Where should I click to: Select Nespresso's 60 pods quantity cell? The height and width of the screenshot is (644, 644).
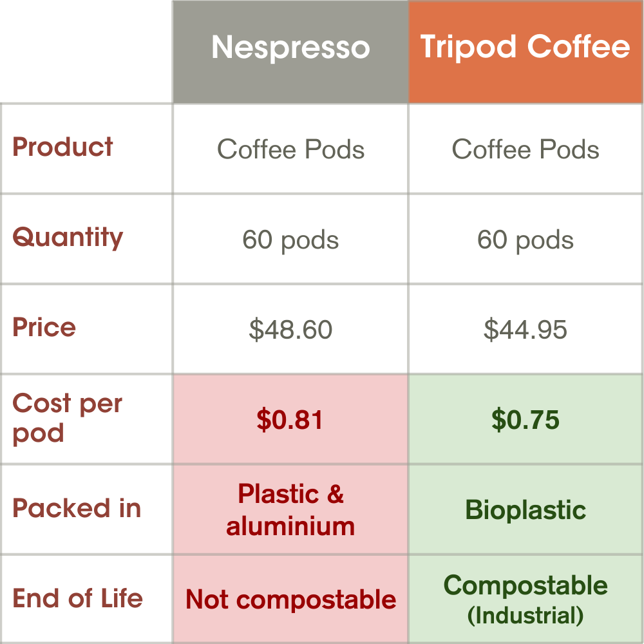290,240
